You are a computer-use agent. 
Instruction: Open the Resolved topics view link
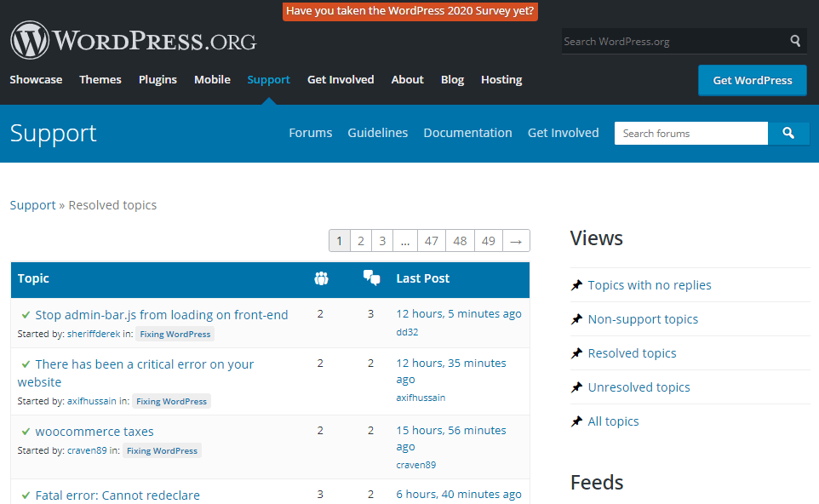[x=632, y=353]
